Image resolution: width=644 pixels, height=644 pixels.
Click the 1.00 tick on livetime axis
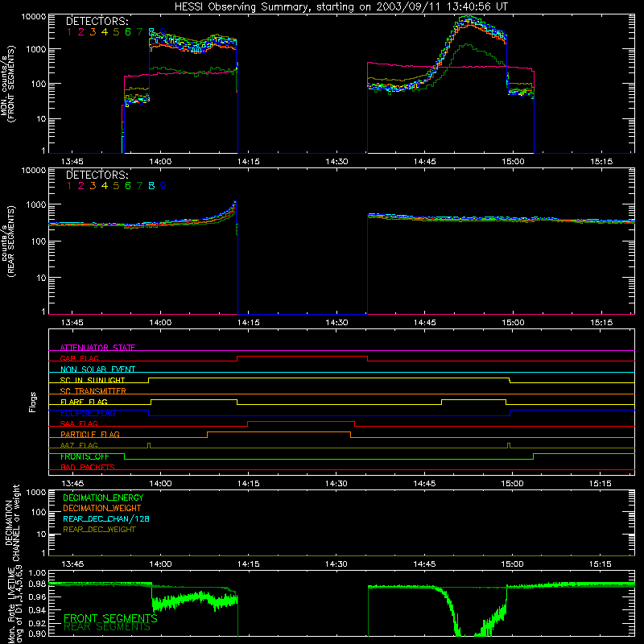coord(38,572)
